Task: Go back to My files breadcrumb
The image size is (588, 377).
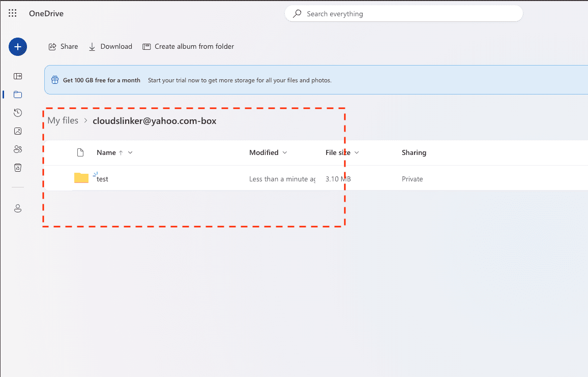Action: pos(63,120)
